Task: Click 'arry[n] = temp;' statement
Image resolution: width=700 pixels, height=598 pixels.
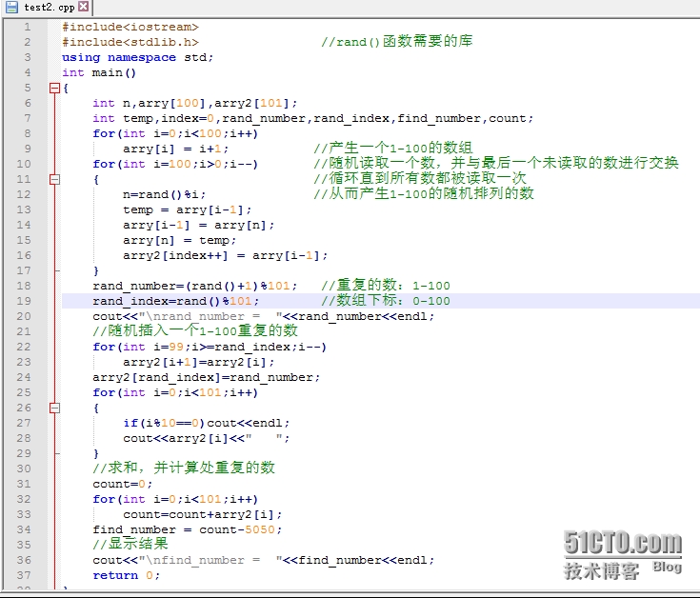Action: coord(179,240)
